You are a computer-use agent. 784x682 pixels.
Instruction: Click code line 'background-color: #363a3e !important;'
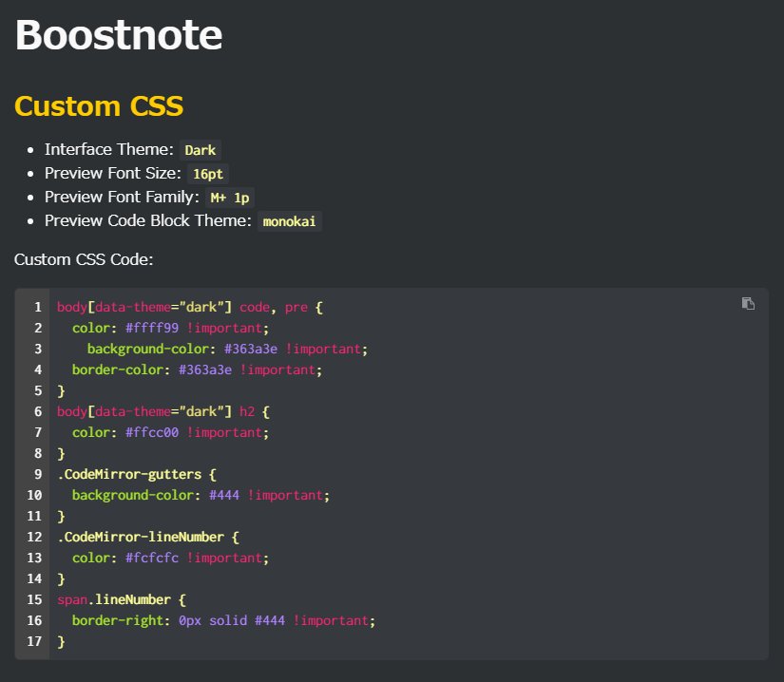(x=227, y=349)
